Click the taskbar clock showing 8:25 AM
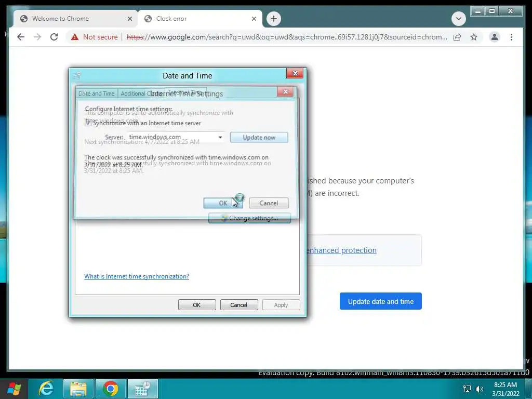The width and height of the screenshot is (532, 399). pos(506,389)
